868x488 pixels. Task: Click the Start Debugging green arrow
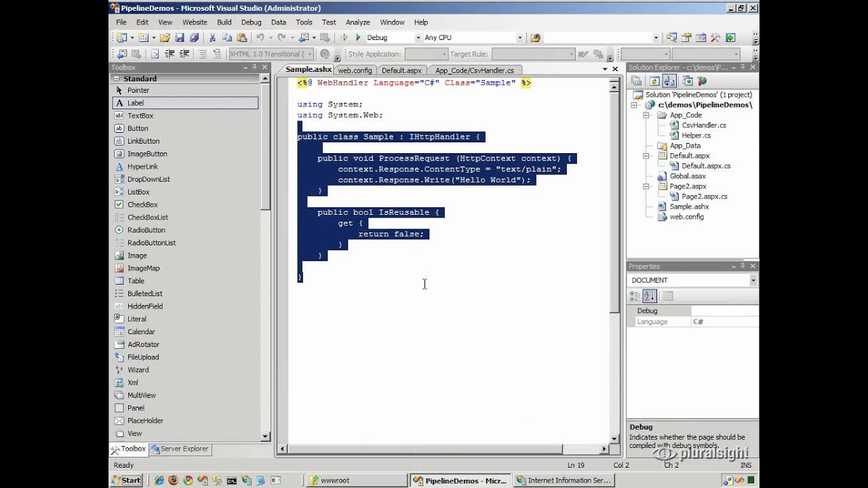(358, 38)
